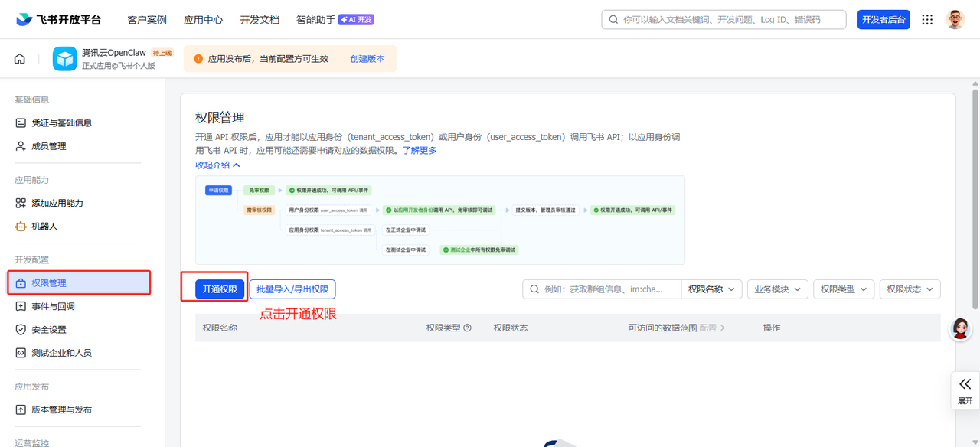
Task: Click the search magnifier in top bar
Action: point(613,20)
